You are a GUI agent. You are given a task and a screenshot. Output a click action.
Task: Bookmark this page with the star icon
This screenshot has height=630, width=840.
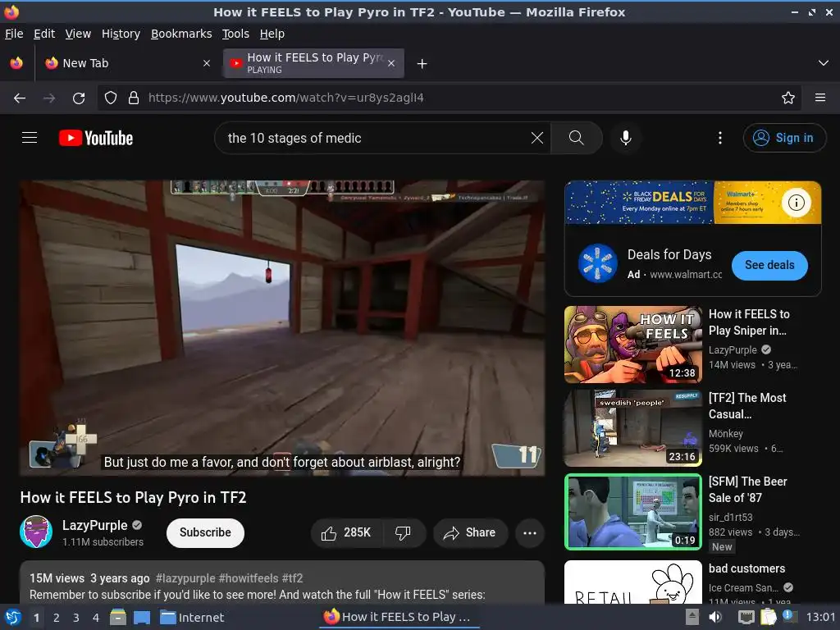click(x=788, y=98)
